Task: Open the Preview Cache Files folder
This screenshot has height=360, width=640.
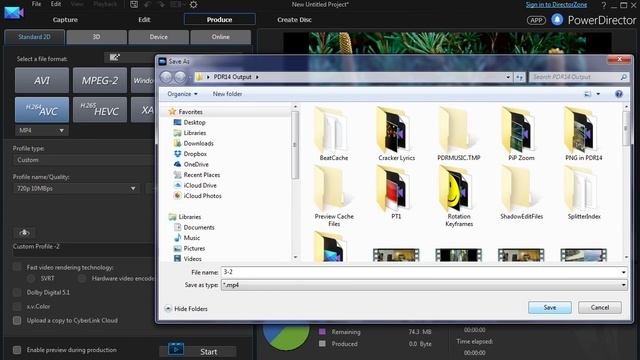Action: (x=334, y=197)
